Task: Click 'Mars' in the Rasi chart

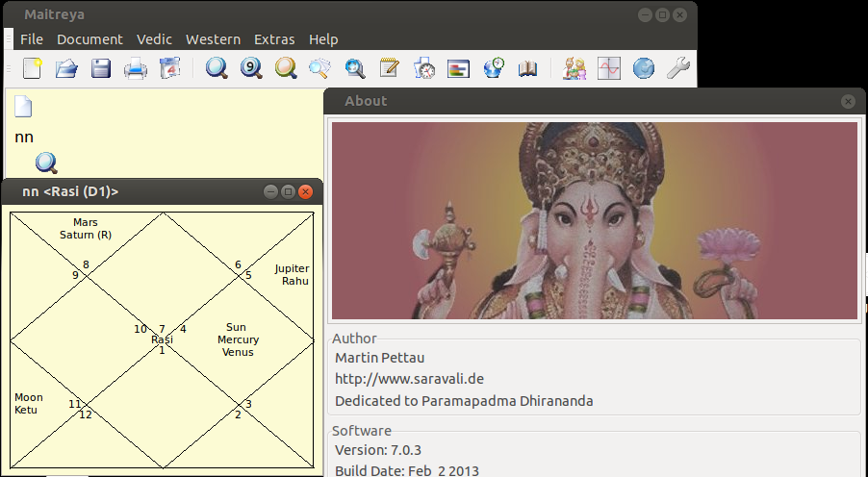Action: click(86, 222)
